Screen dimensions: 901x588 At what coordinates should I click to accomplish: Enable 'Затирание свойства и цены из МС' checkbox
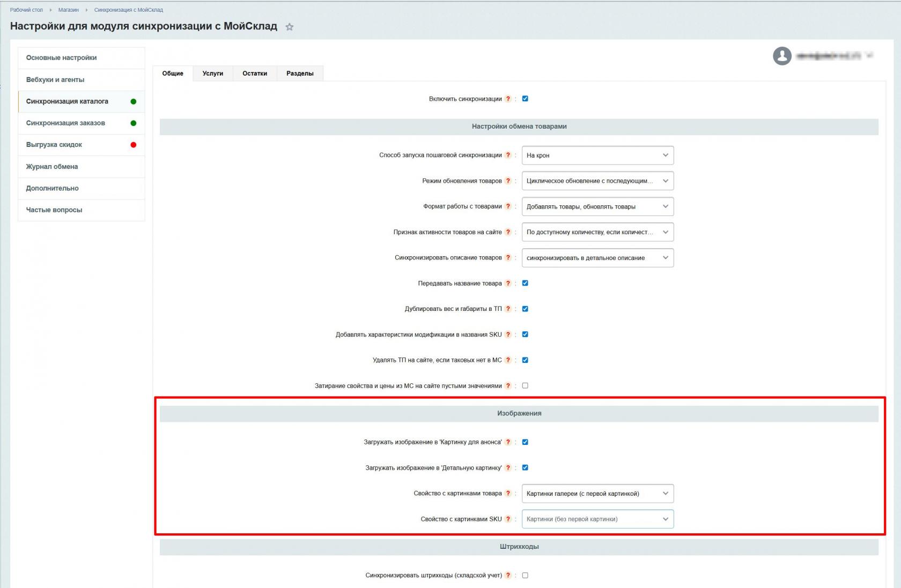pos(525,385)
